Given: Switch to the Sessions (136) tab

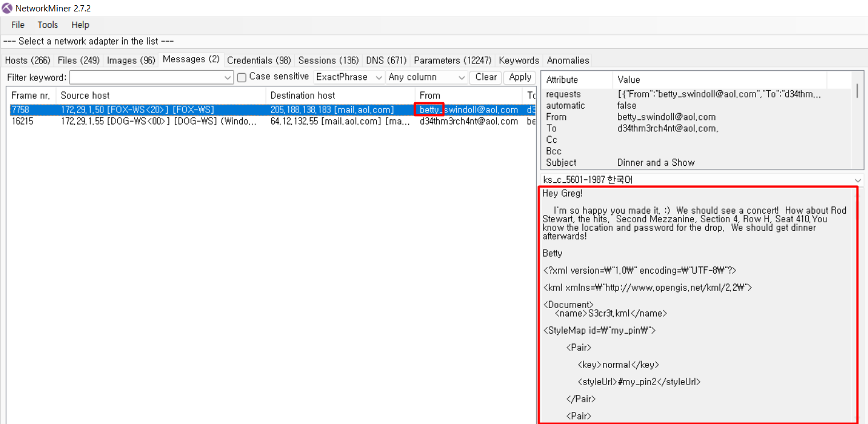Looking at the screenshot, I should pyautogui.click(x=328, y=61).
